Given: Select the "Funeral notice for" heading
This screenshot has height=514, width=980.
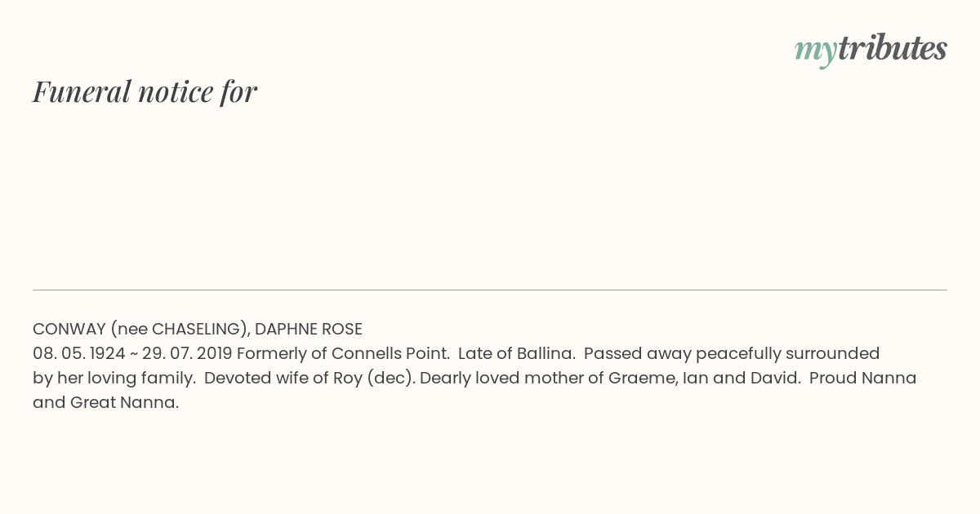Looking at the screenshot, I should [x=145, y=91].
